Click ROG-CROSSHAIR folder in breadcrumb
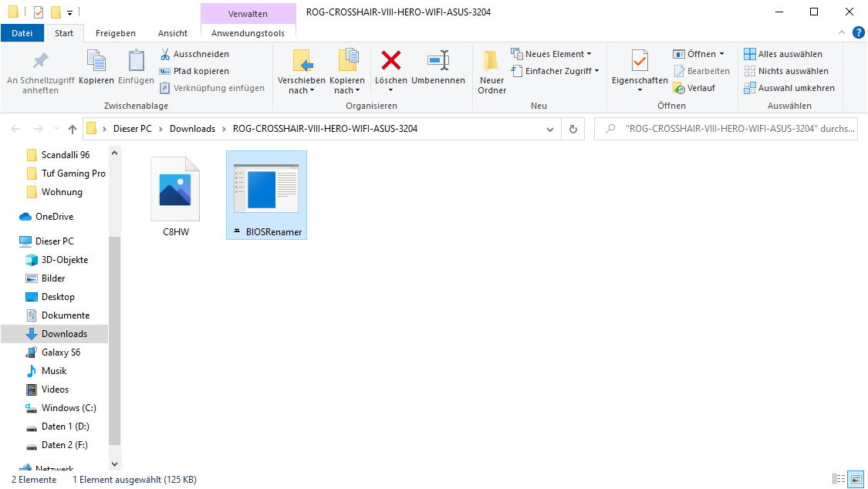The width and height of the screenshot is (868, 489). click(325, 129)
